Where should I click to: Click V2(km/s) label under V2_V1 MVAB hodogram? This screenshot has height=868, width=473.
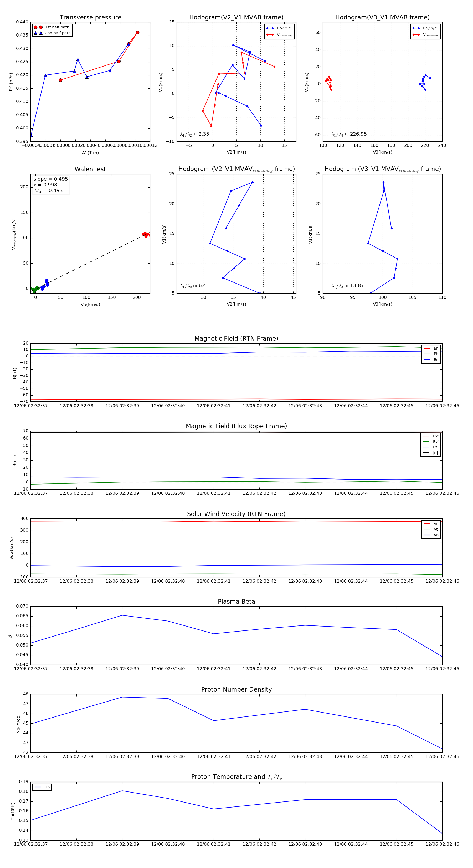click(x=236, y=152)
